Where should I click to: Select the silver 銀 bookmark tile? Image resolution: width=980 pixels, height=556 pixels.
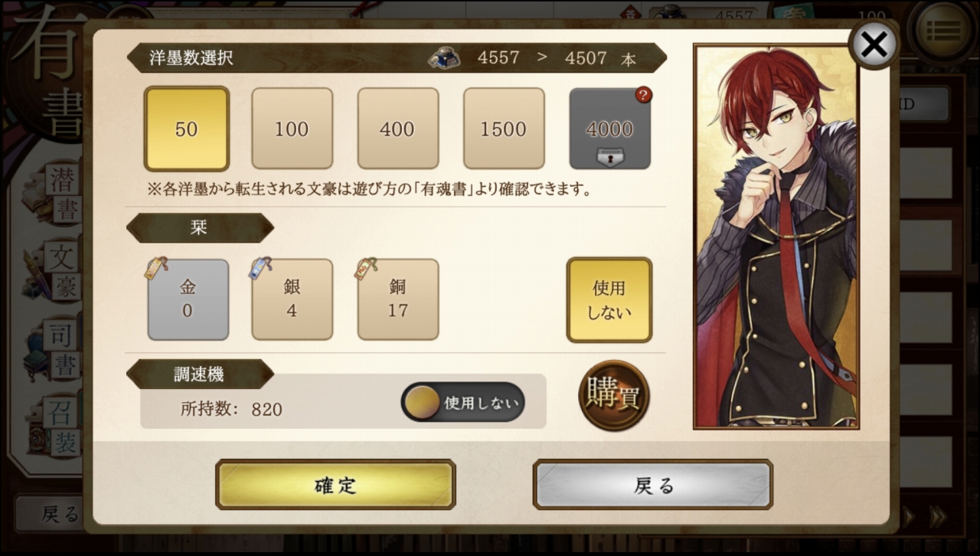point(292,299)
